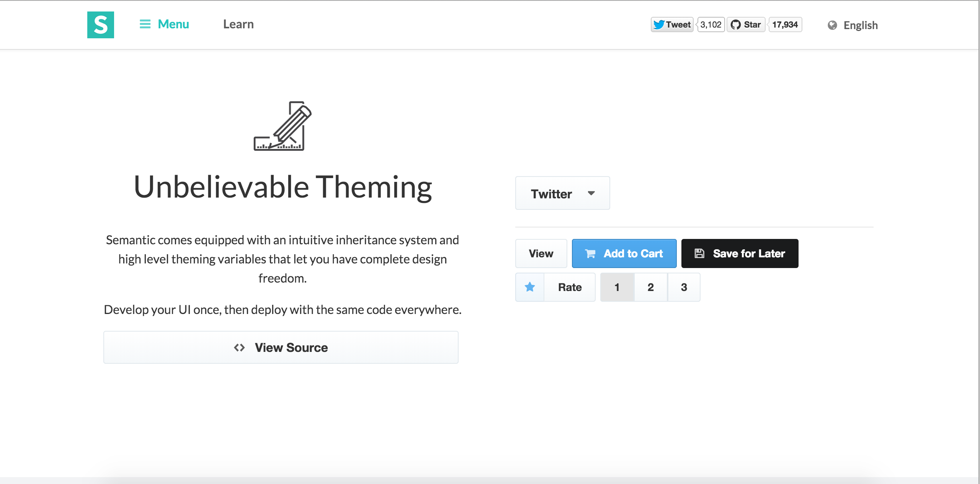Select rating option 3
This screenshot has width=980, height=484.
tap(684, 287)
